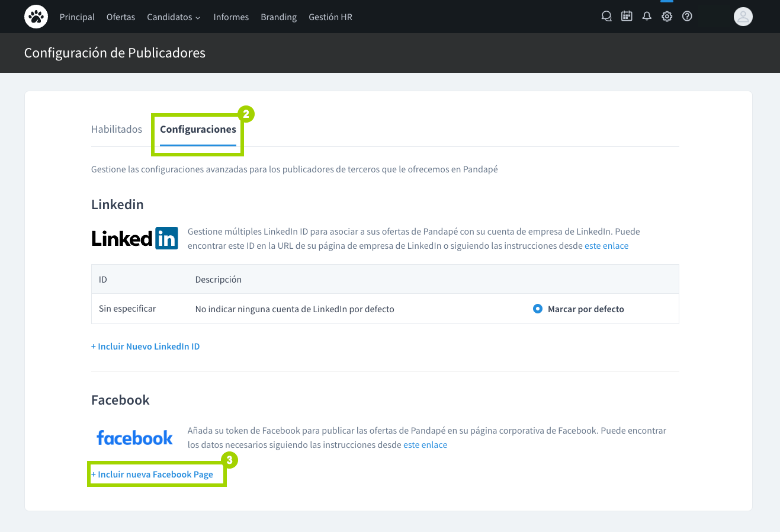The image size is (780, 532).
Task: Open settings with the gear icon
Action: (x=667, y=16)
